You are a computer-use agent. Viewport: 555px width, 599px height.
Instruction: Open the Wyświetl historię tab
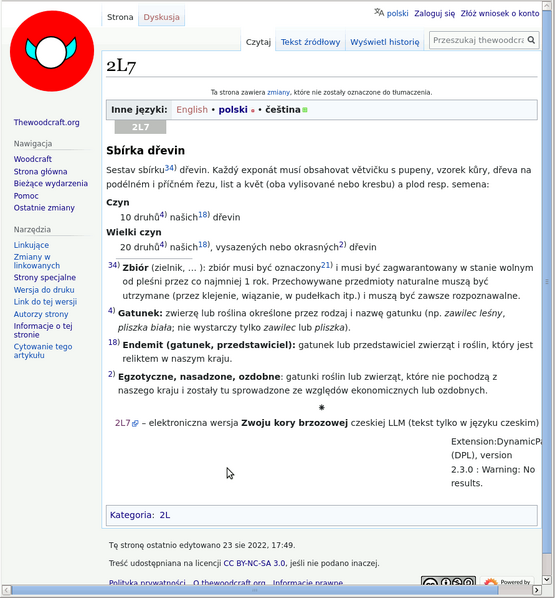[385, 42]
